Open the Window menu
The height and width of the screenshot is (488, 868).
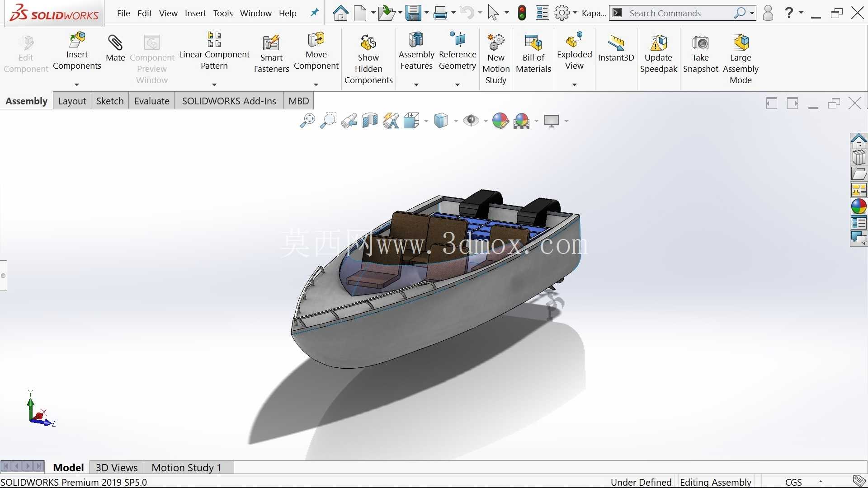[255, 13]
